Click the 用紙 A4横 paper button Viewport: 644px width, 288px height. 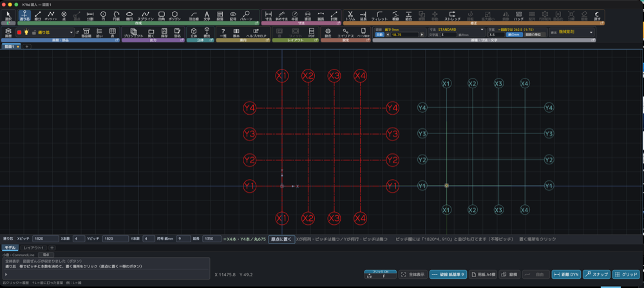[483, 274]
